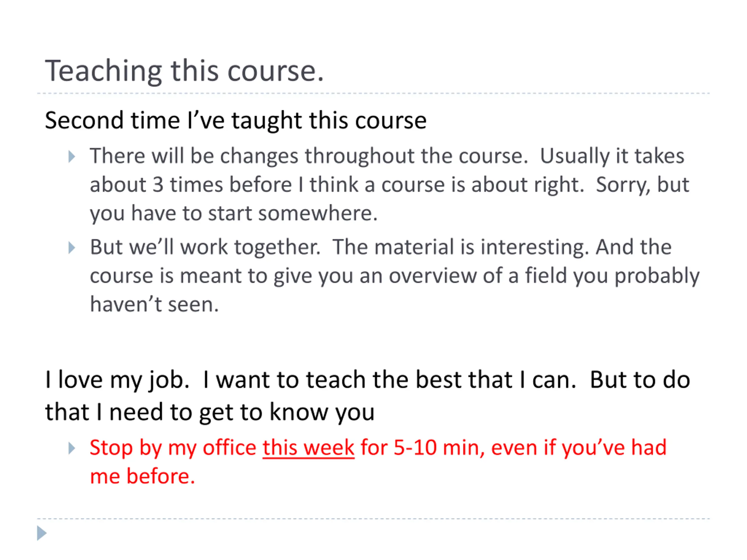Click the text 'haven't seen.'

coord(154,304)
